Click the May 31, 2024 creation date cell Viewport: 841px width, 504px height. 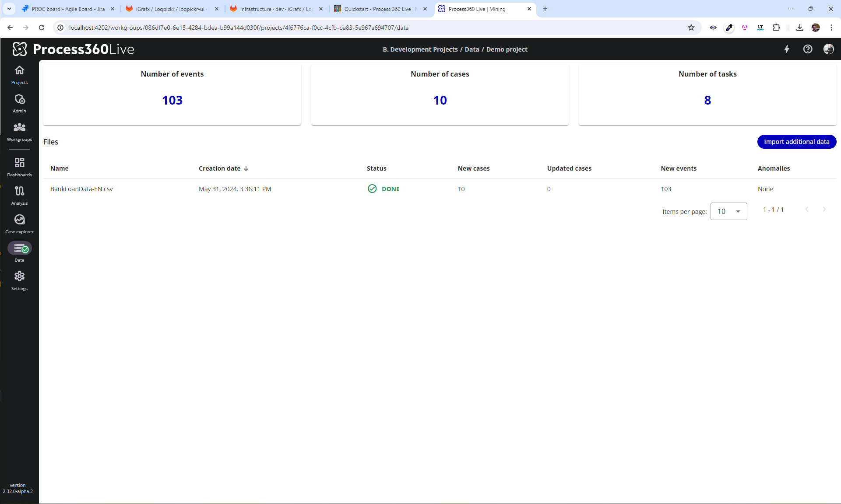[x=235, y=189]
